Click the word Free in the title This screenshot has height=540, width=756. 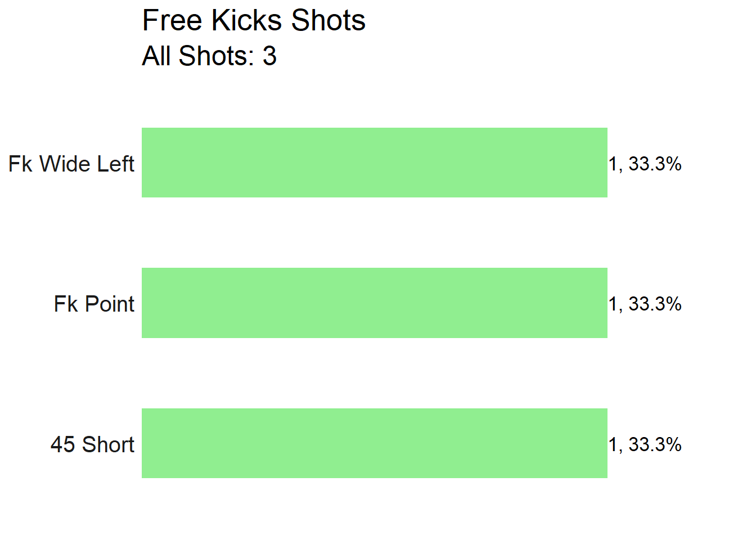[x=172, y=21]
